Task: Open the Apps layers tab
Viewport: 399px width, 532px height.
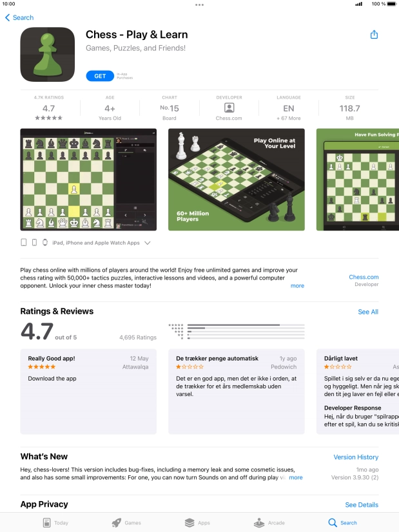Action: click(x=197, y=522)
